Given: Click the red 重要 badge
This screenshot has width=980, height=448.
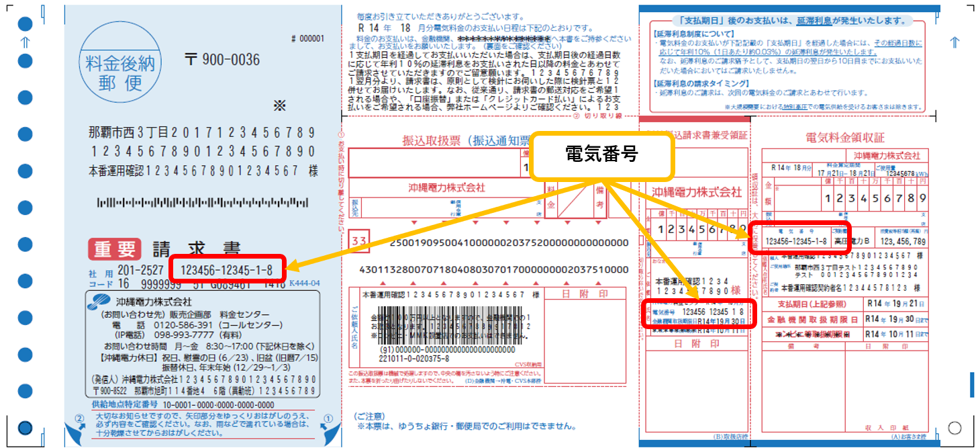Looking at the screenshot, I should coord(115,250).
